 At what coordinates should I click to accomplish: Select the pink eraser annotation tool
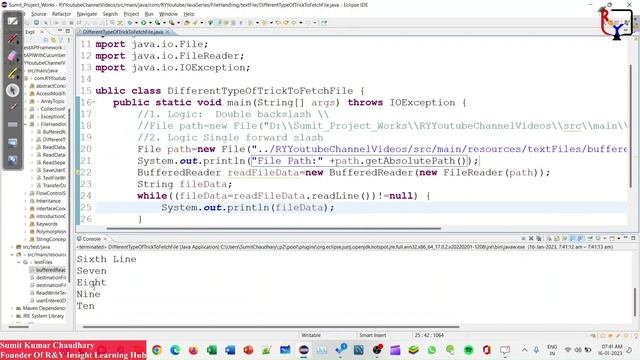pos(12,56)
